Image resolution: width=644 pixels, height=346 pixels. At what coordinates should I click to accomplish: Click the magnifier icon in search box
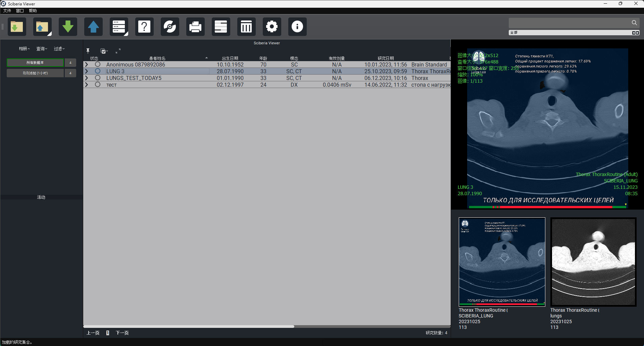[x=634, y=23]
